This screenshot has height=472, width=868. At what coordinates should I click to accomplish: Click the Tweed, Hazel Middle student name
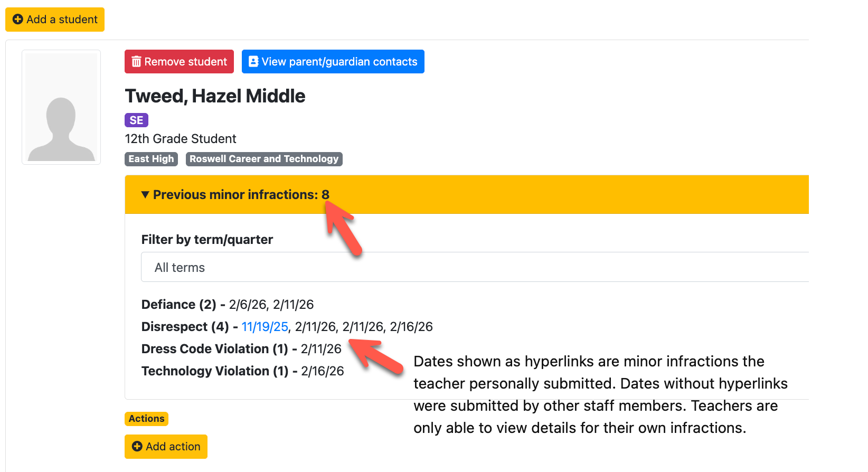[215, 96]
